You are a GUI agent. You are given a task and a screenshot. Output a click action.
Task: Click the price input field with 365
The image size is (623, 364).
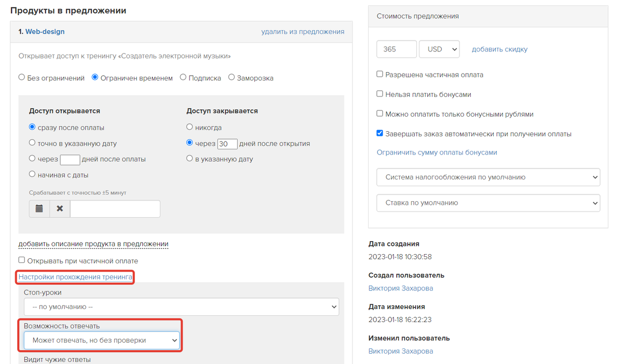(396, 49)
